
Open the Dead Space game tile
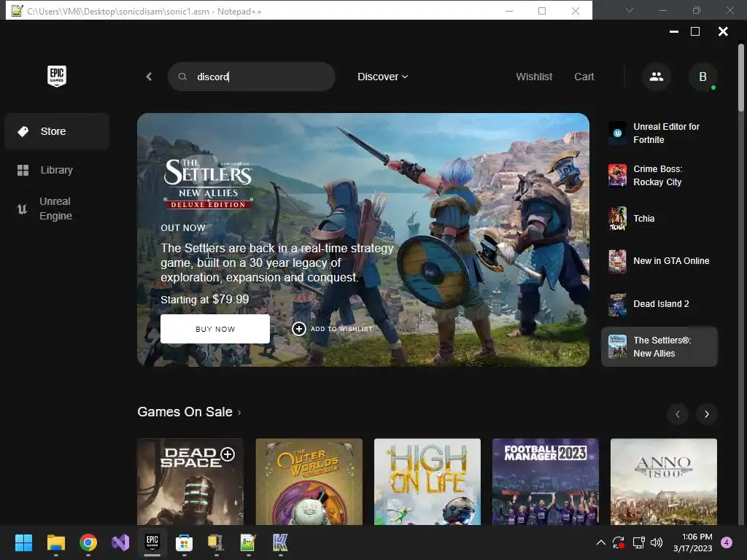coord(190,482)
